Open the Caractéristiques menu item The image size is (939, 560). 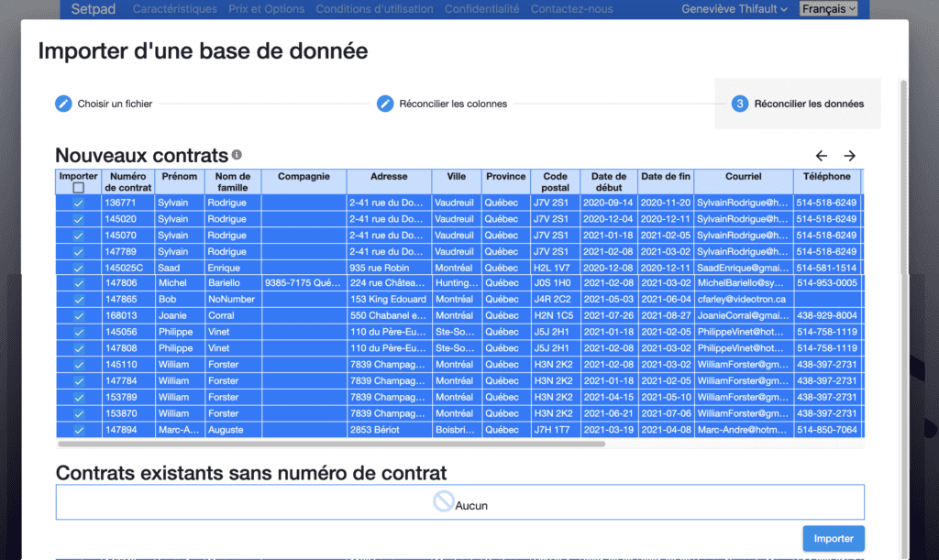pos(174,9)
